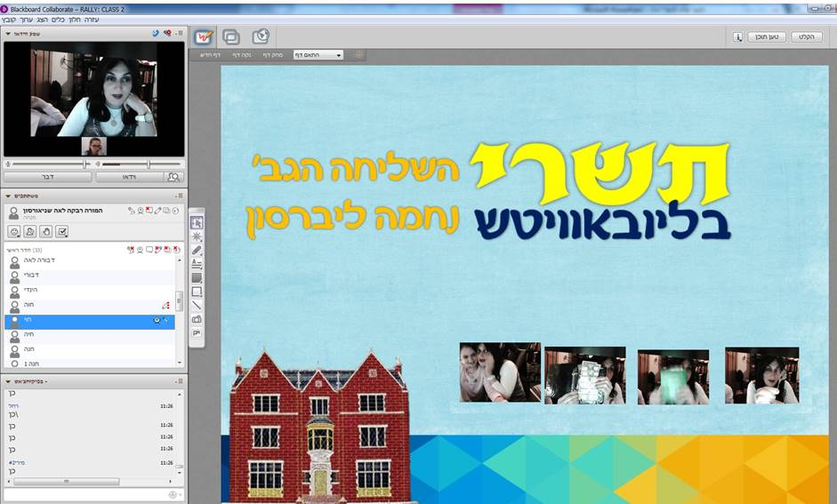Select participant דבורה לאה in list
This screenshot has width=837, height=504.
90,261
